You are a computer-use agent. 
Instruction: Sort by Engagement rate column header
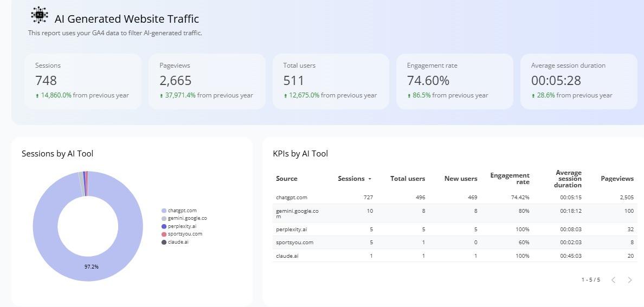[x=510, y=179]
